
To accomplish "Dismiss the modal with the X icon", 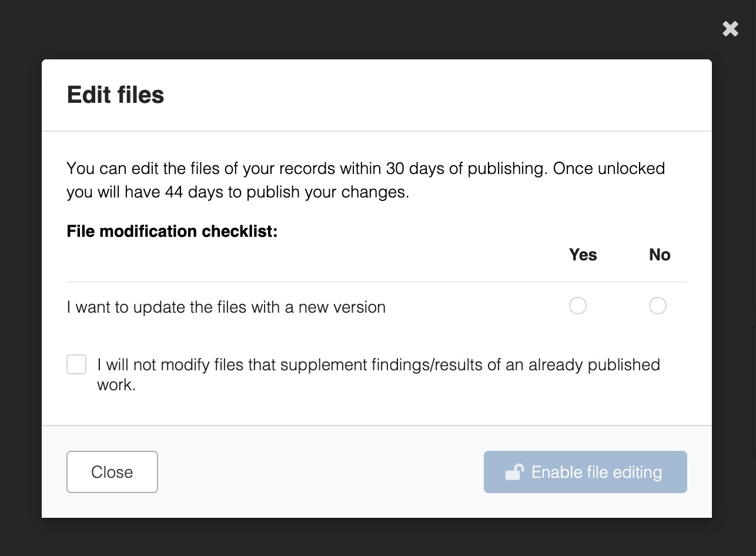I will (730, 29).
